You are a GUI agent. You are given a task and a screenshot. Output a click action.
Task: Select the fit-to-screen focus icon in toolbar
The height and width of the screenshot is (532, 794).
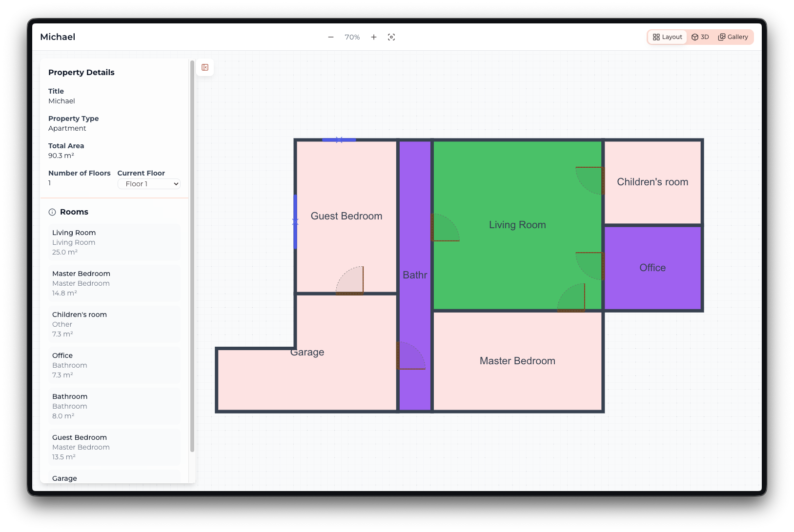(x=391, y=37)
